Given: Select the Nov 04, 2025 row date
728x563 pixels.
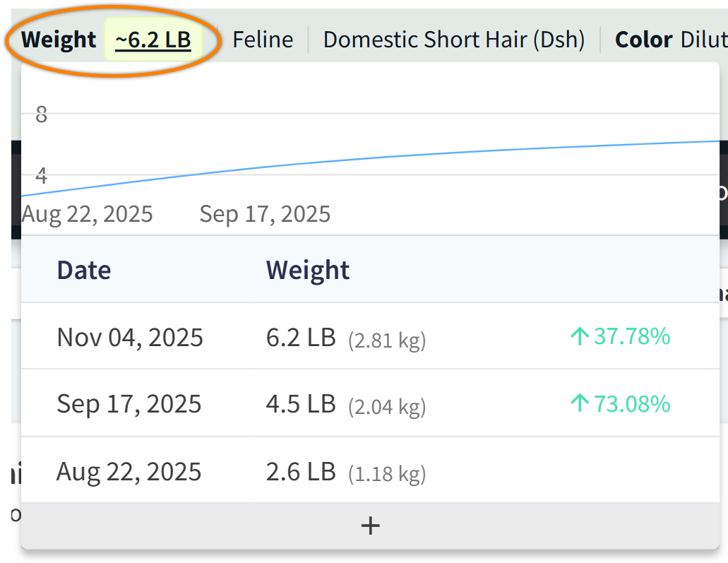Looking at the screenshot, I should point(130,337).
